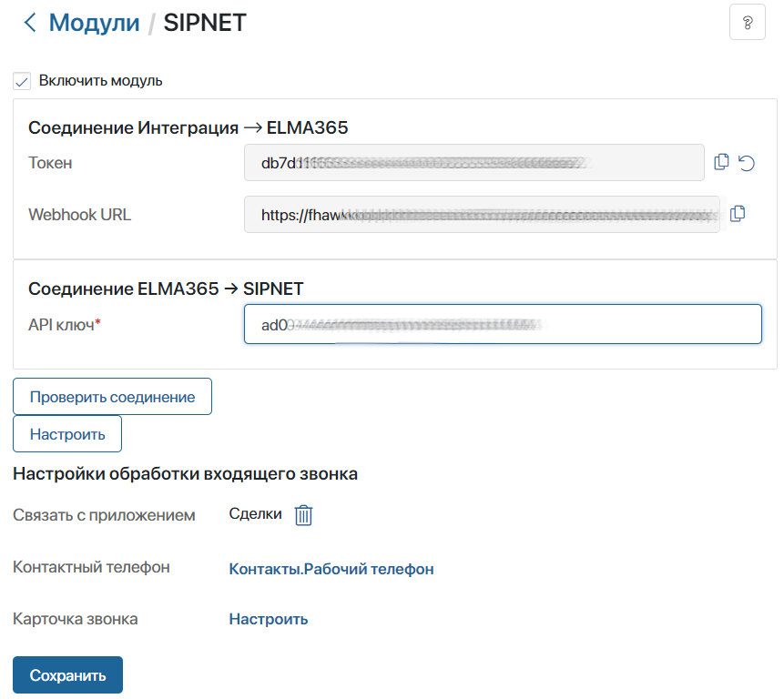Click the outlined Настроить button
Image resolution: width=784 pixels, height=699 pixels.
[67, 434]
